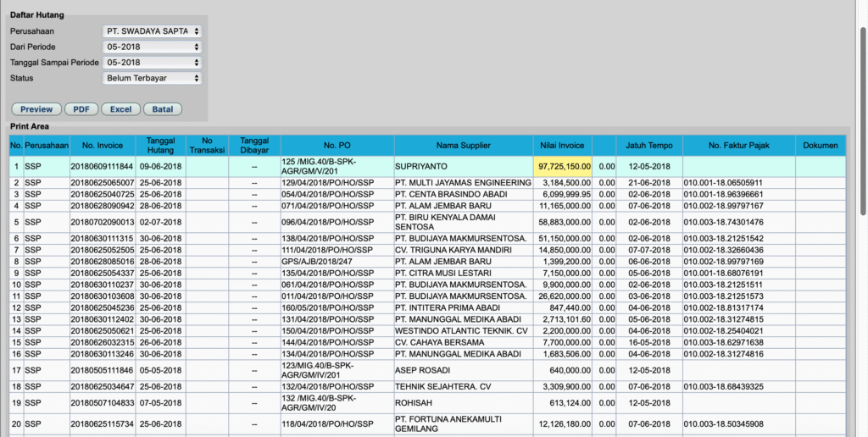Click invoice number 20180507104833
The height and width of the screenshot is (437, 868).
click(x=102, y=403)
